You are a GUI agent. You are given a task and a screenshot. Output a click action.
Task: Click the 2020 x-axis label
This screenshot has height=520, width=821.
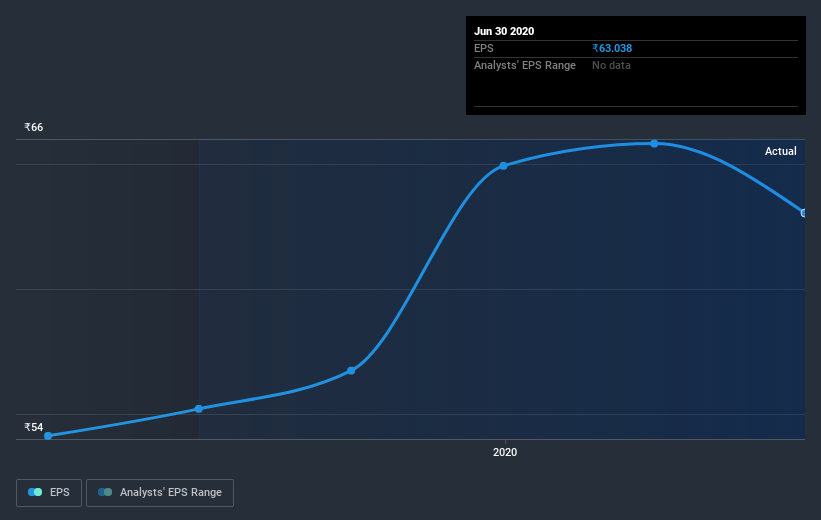tap(505, 452)
